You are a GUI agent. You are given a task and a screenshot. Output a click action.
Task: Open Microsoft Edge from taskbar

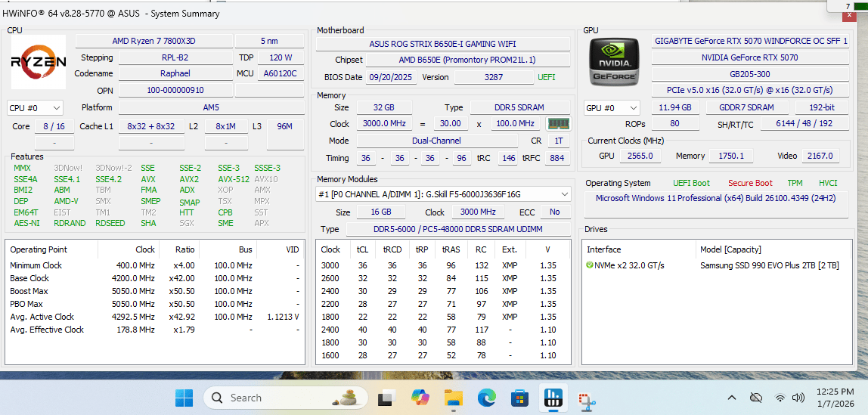tap(487, 398)
